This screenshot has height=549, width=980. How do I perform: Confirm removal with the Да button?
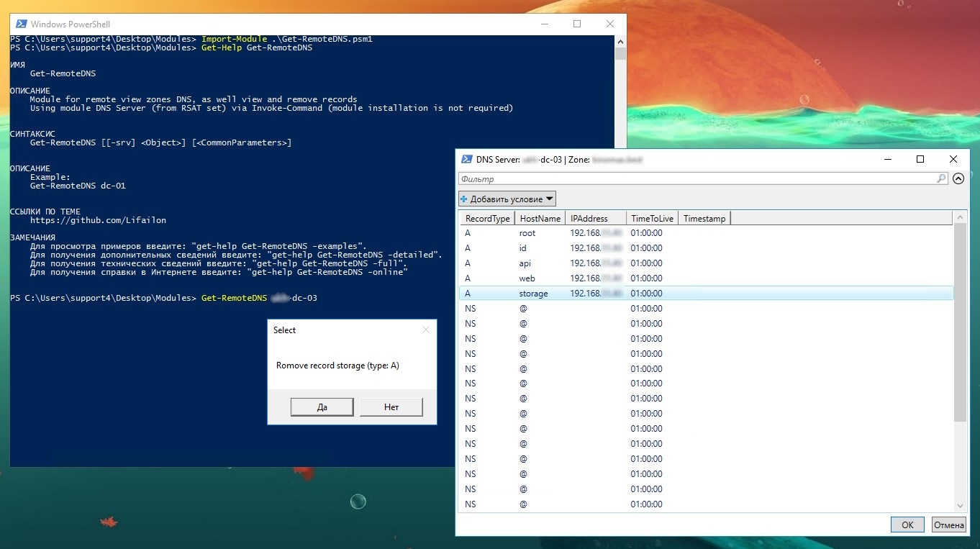[322, 407]
